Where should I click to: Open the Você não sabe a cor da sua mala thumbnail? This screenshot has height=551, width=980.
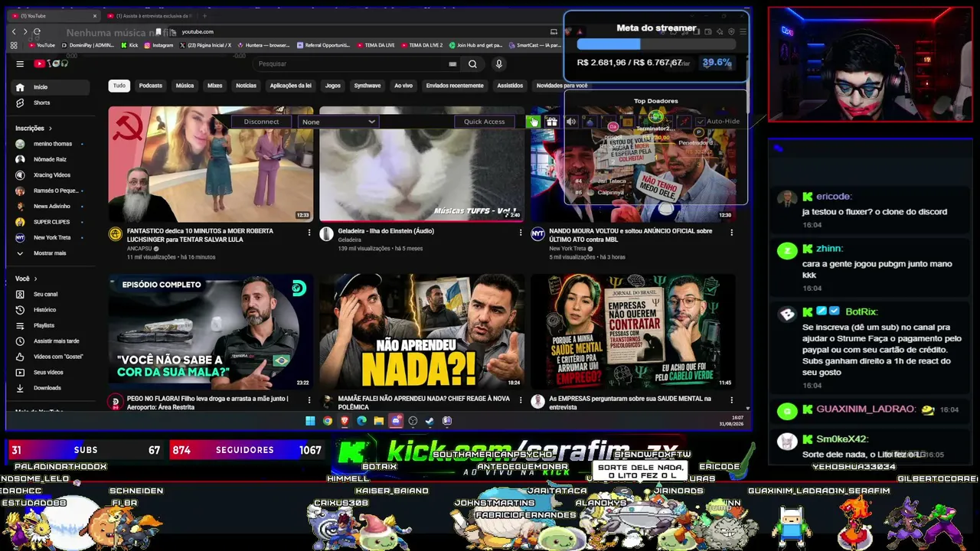coord(211,332)
